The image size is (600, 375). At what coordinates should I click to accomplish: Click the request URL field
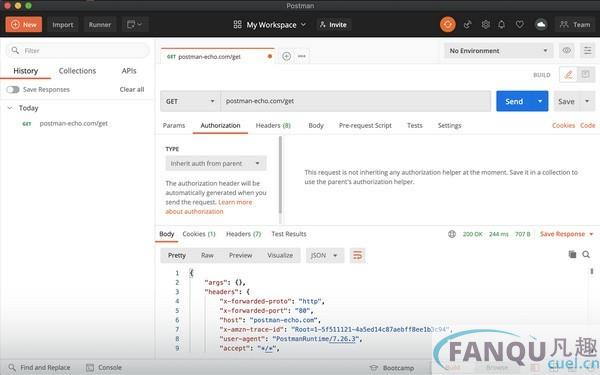(x=356, y=101)
